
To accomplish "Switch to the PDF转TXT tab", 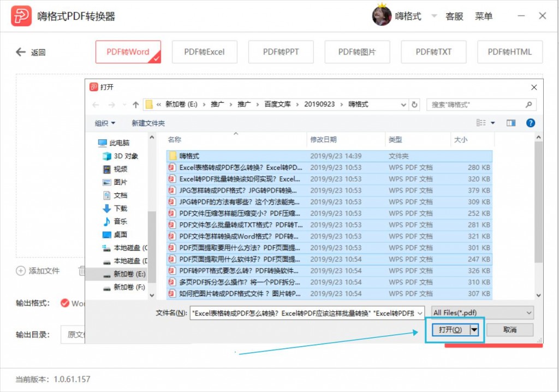I will (433, 52).
